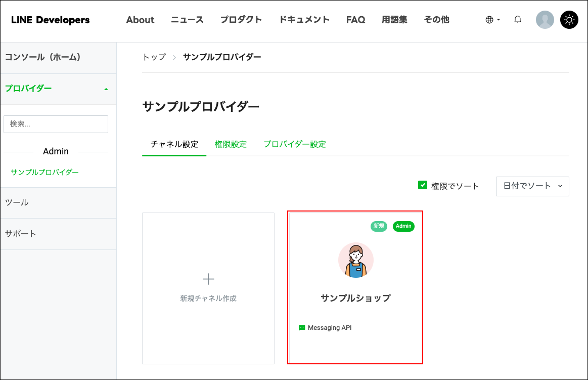Open the 日付でソート dropdown
588x380 pixels.
tap(532, 186)
